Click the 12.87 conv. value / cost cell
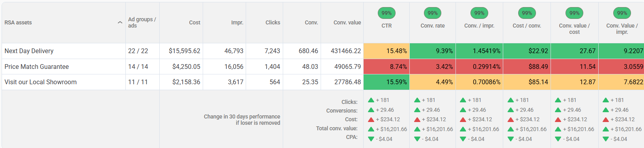 click(575, 82)
